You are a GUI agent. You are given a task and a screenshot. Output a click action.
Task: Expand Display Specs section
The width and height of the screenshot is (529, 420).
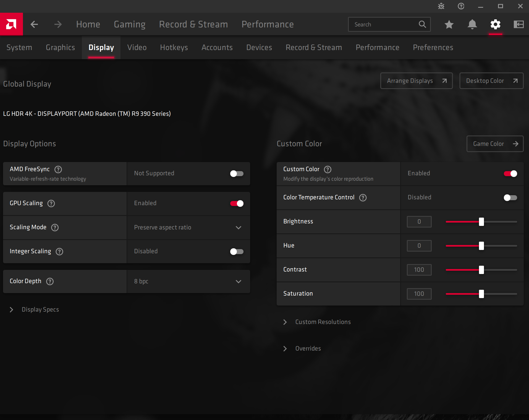point(35,309)
